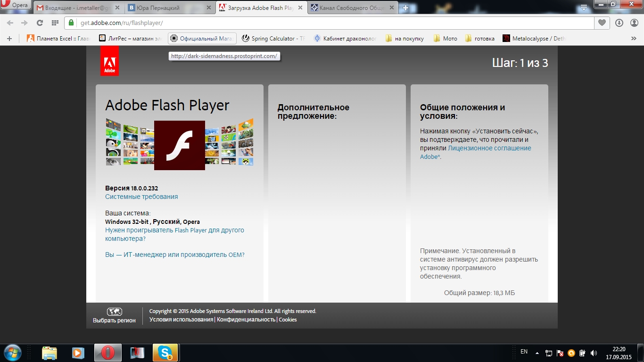The width and height of the screenshot is (644, 362).
Task: Open the tab list menu at top right
Action: click(x=584, y=8)
